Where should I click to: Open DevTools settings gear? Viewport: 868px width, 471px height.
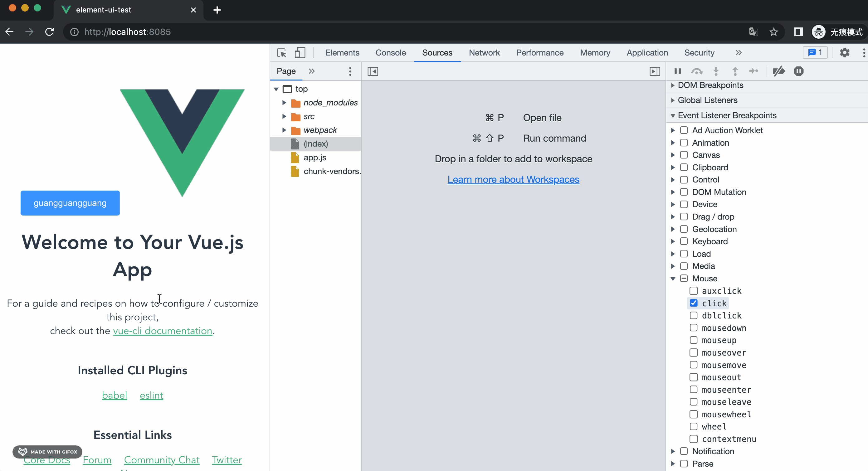[x=844, y=53]
